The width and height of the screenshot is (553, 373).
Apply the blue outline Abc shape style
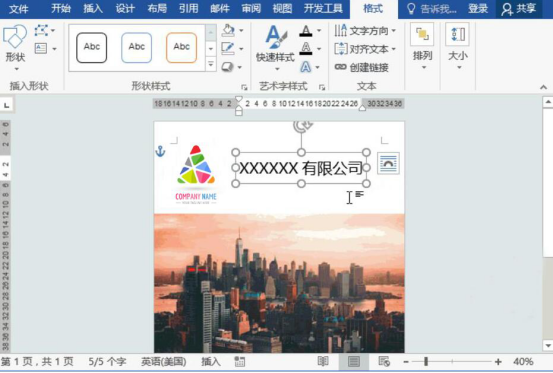click(x=136, y=48)
